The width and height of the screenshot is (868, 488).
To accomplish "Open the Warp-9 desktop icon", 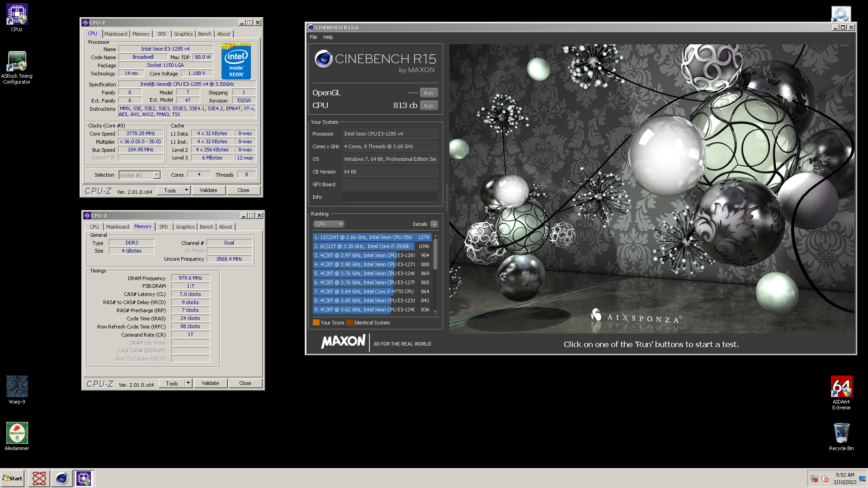I will [17, 389].
